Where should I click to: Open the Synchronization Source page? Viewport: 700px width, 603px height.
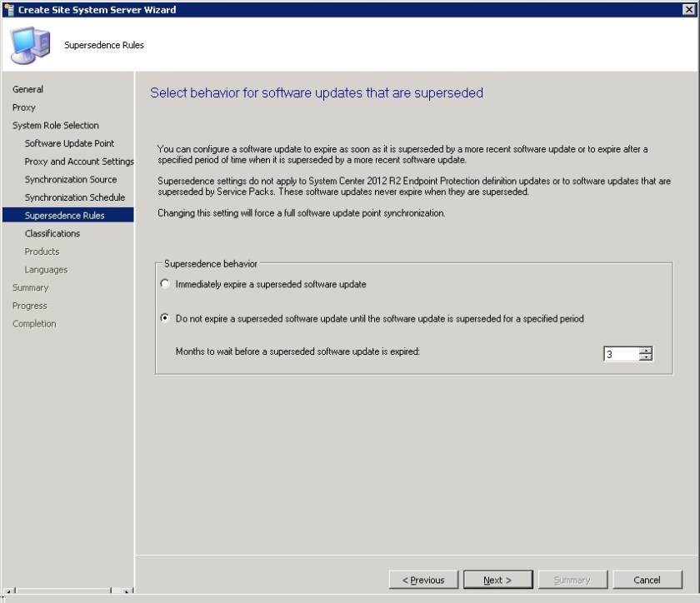(x=72, y=179)
